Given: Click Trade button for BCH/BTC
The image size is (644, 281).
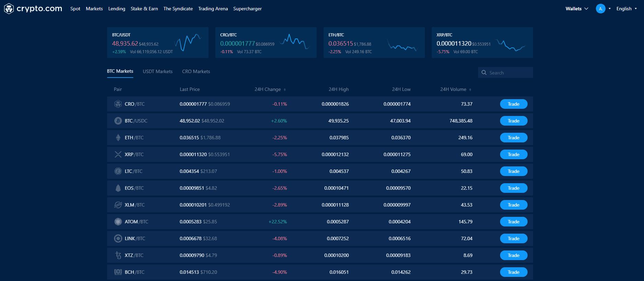Looking at the screenshot, I should pyautogui.click(x=513, y=272).
